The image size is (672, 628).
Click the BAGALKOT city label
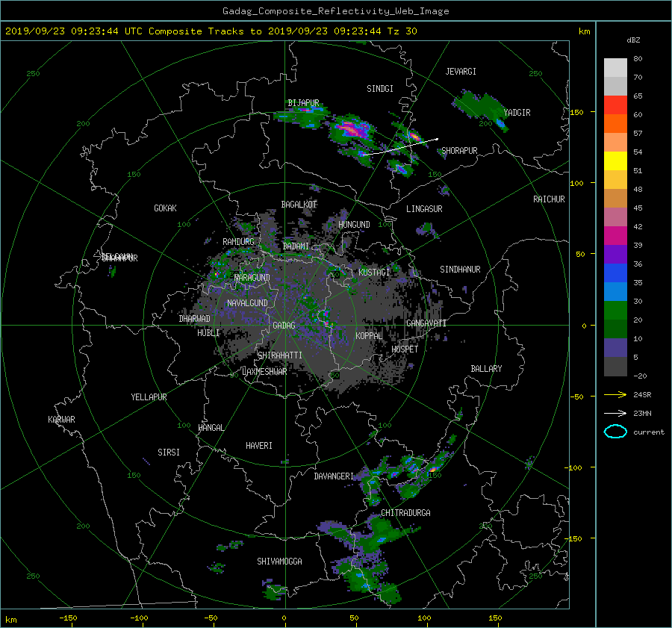[299, 205]
